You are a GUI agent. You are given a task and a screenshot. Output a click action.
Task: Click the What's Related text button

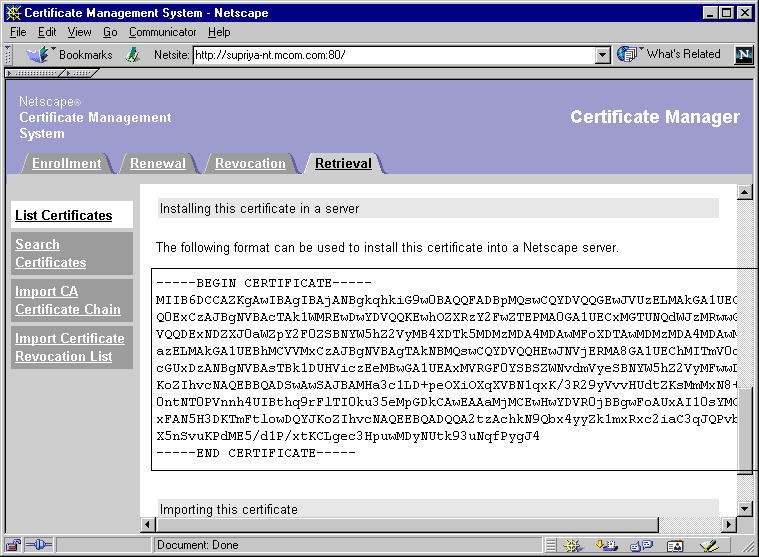[x=683, y=54]
